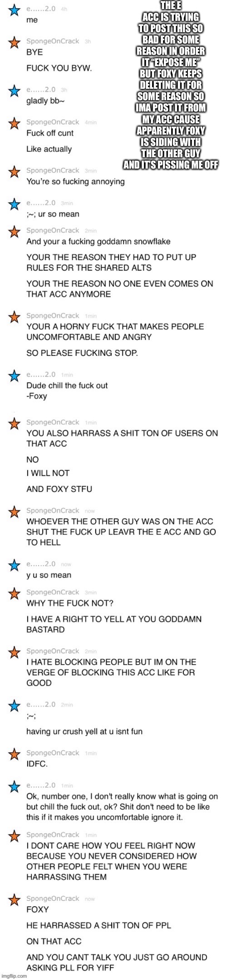The image size is (227, 980).
Task: Click blue star beside the "me" comment
Action: pos(15,10)
